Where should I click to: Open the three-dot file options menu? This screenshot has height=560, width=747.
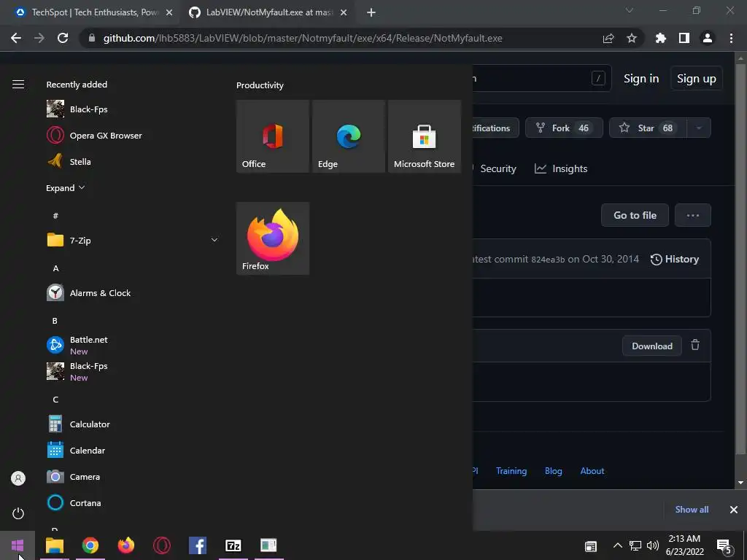[693, 215]
